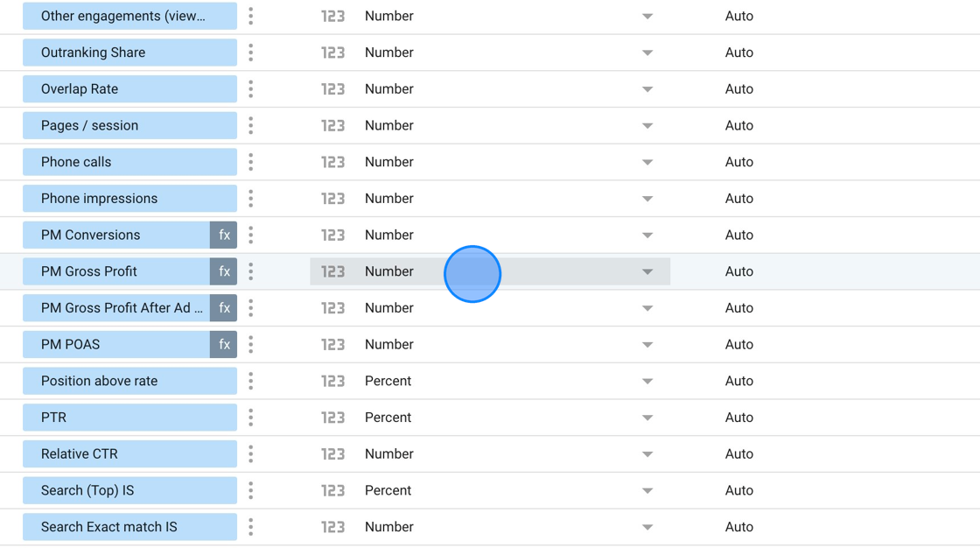Viewport: 980px width, 548px height.
Task: Click the PTR field name
Action: [x=129, y=417]
